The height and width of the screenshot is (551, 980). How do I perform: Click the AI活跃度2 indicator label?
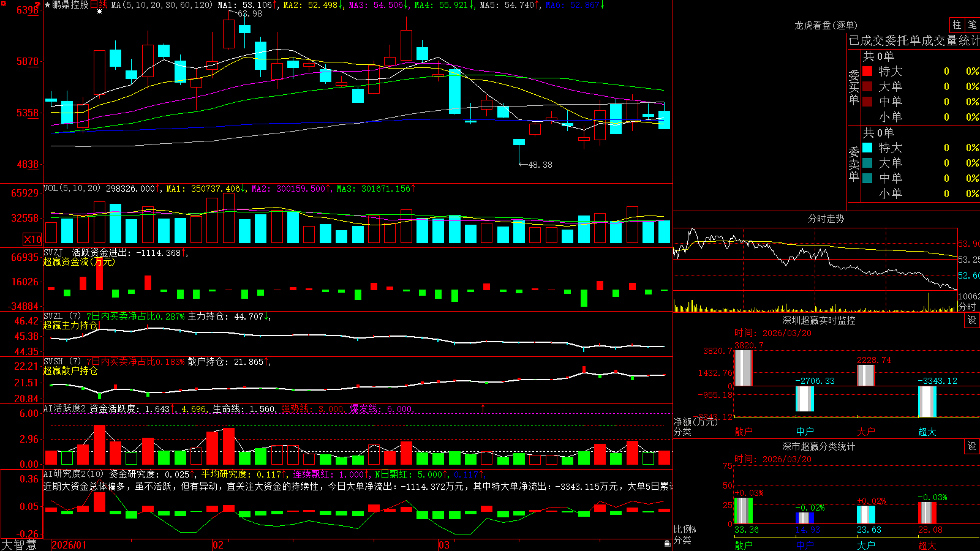65,408
